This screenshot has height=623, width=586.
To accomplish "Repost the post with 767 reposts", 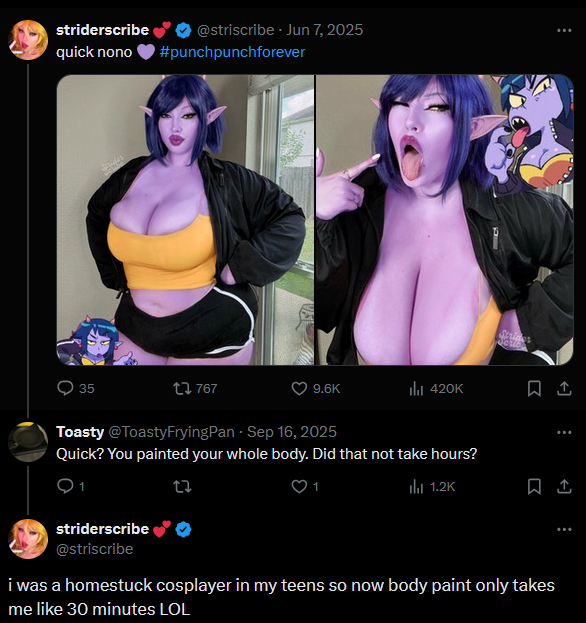I will coord(195,388).
